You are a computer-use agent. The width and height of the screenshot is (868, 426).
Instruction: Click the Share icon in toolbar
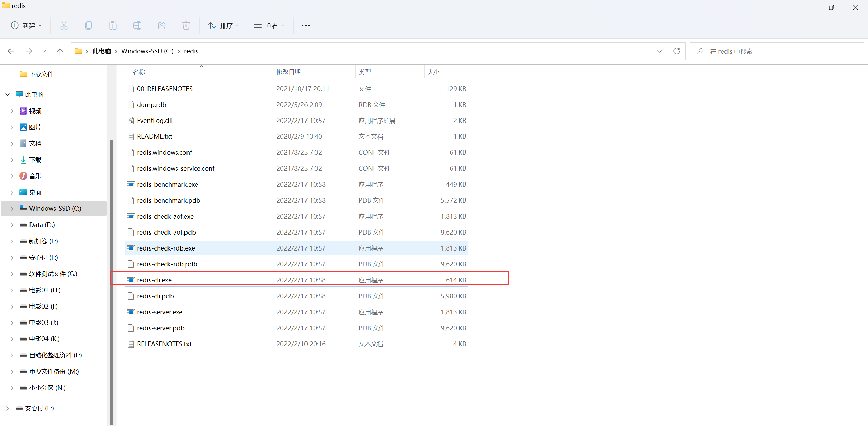click(x=162, y=25)
